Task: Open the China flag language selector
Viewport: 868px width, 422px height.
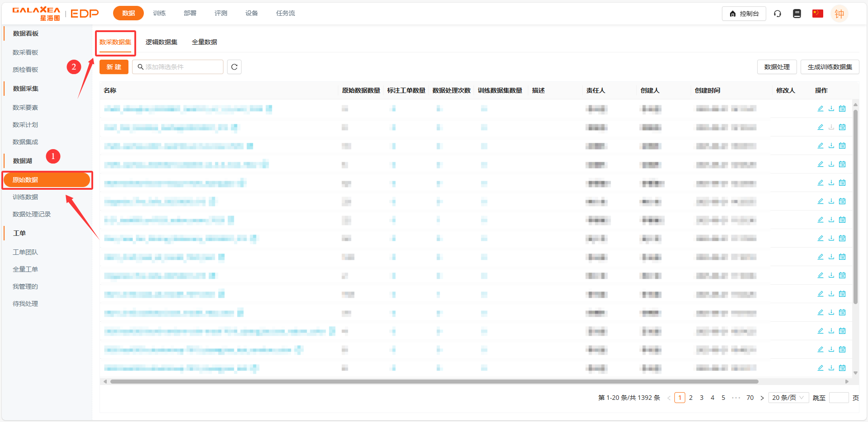Action: coord(817,14)
